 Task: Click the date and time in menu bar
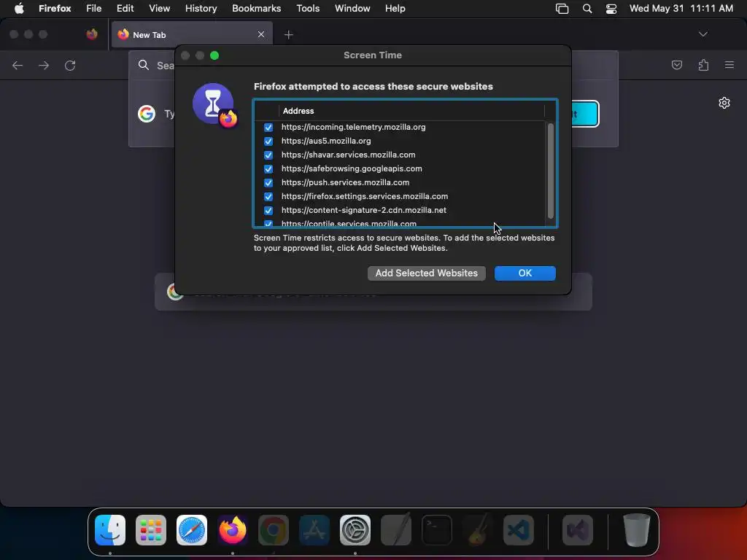(x=681, y=8)
